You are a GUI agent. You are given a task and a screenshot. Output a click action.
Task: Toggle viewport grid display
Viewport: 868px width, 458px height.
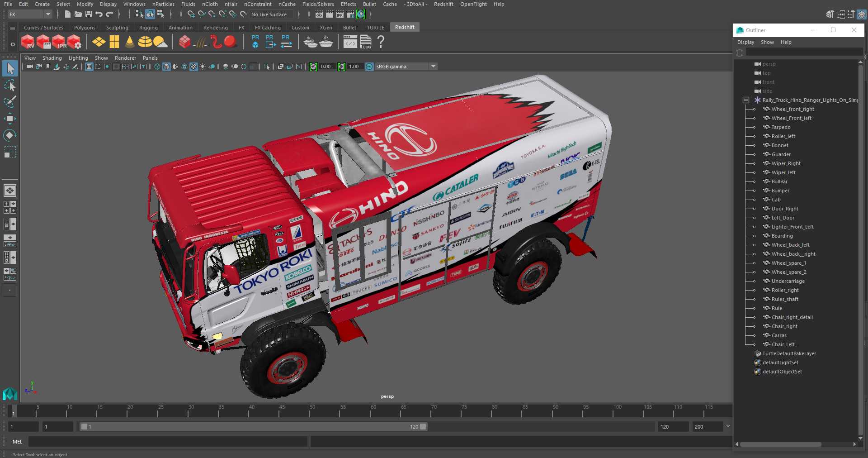pos(89,67)
